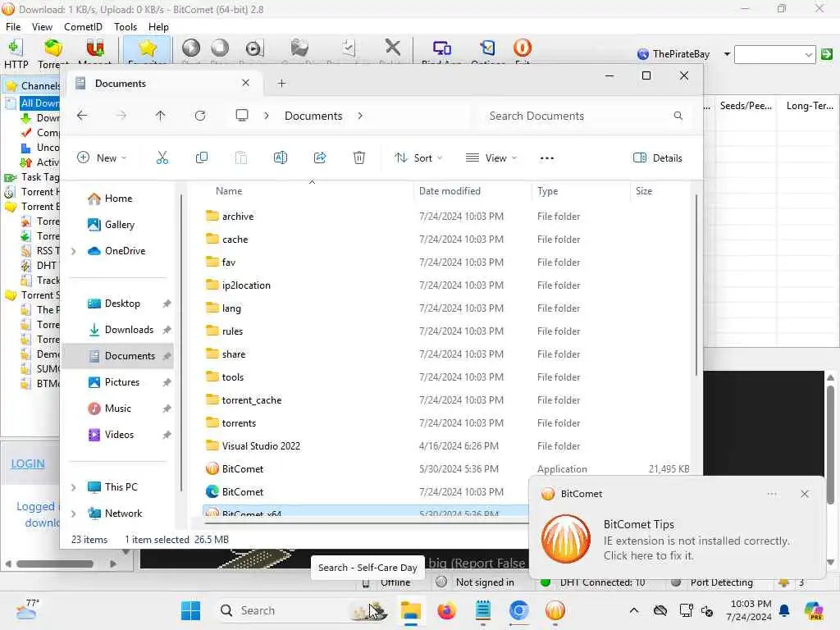Screen dimensions: 840x630
Task: Click the green search go button in BitComet
Action: 827,53
